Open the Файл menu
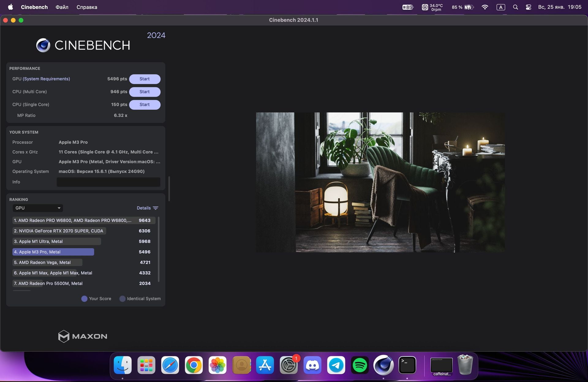This screenshot has height=382, width=588. pos(62,7)
